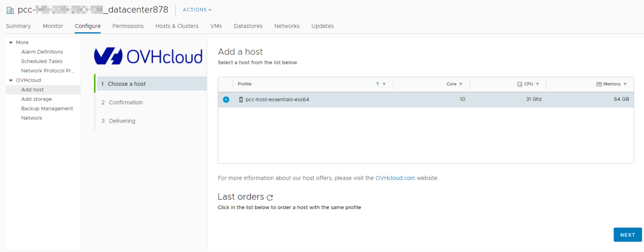Click the filter icon in Memory column

625,84
